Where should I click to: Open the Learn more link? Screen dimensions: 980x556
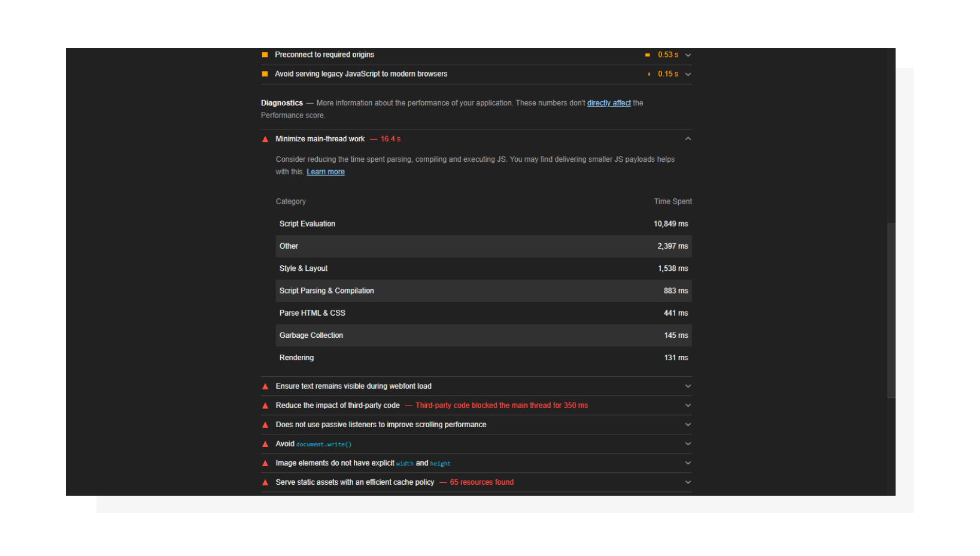325,171
